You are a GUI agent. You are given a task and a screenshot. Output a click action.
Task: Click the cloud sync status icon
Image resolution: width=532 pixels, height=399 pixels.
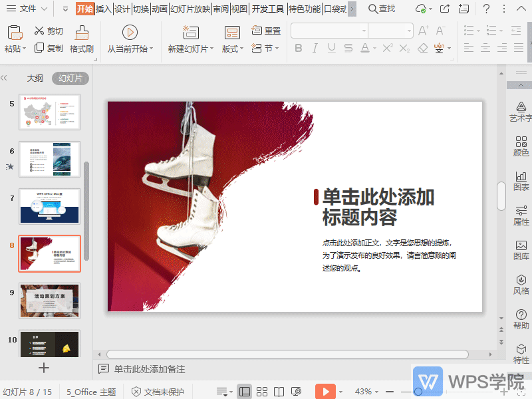pyautogui.click(x=421, y=9)
